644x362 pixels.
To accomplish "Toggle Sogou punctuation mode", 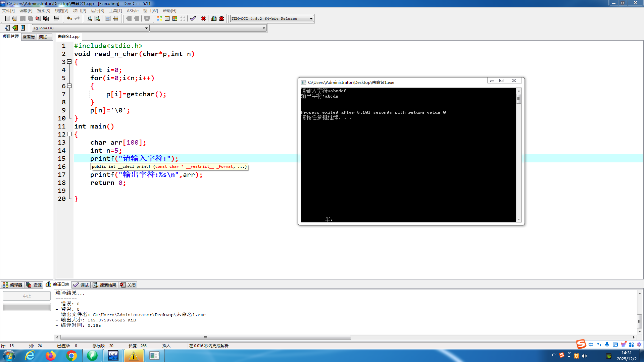I will (599, 345).
